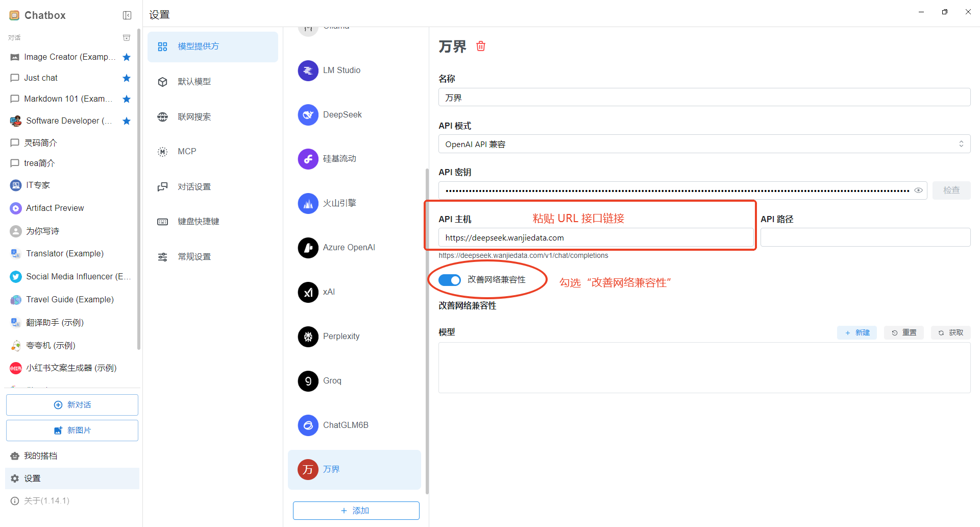Click the 为你写诗 avatar icon
Viewport: 980px width, 527px height.
click(16, 231)
